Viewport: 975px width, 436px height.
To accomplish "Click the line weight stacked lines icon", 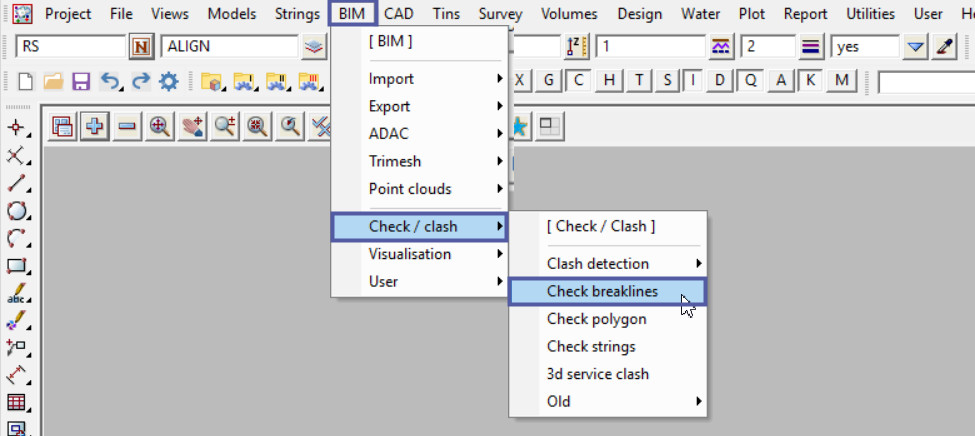I will tap(810, 47).
